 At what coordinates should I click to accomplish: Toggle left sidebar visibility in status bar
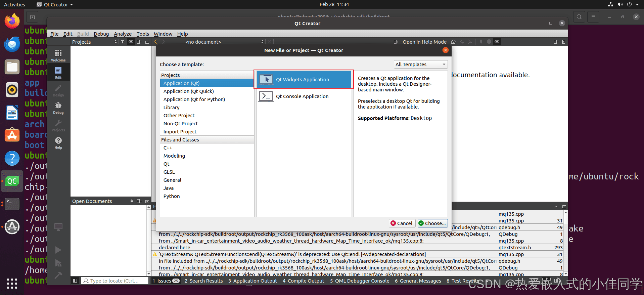(x=75, y=281)
